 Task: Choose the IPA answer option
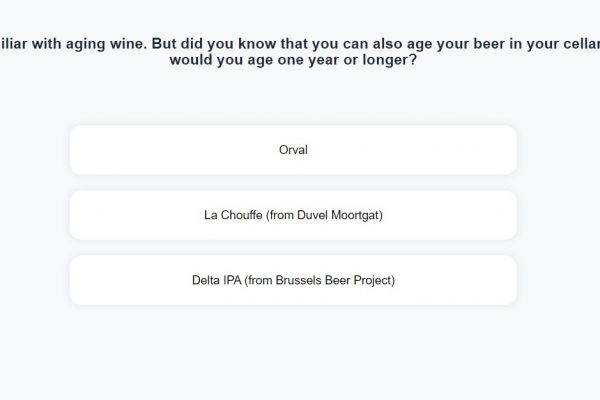[x=293, y=280]
